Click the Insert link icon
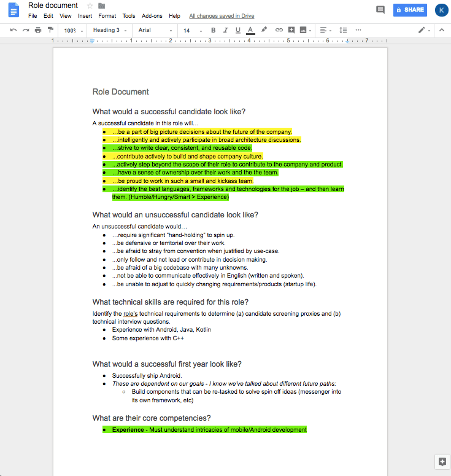Viewport: 451px width, 476px height. pos(279,29)
